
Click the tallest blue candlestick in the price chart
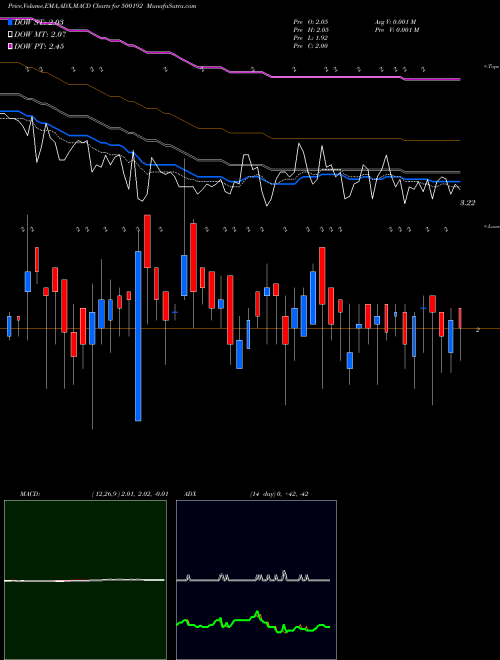point(138,336)
